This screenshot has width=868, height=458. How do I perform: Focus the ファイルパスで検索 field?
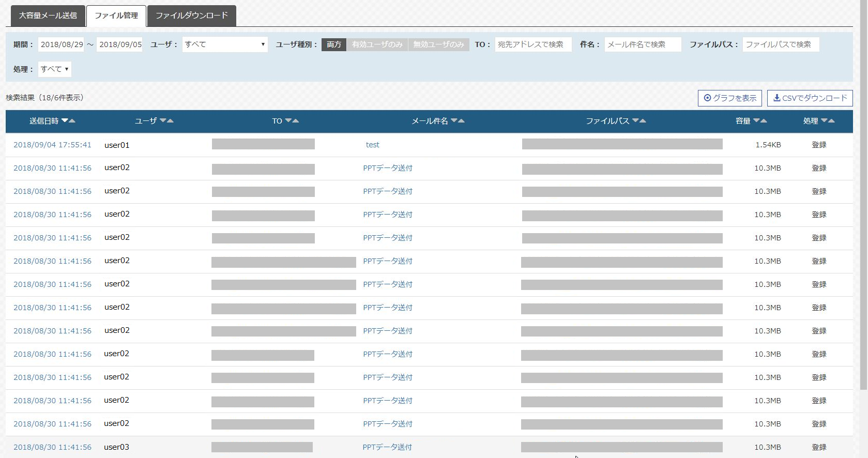[781, 44]
